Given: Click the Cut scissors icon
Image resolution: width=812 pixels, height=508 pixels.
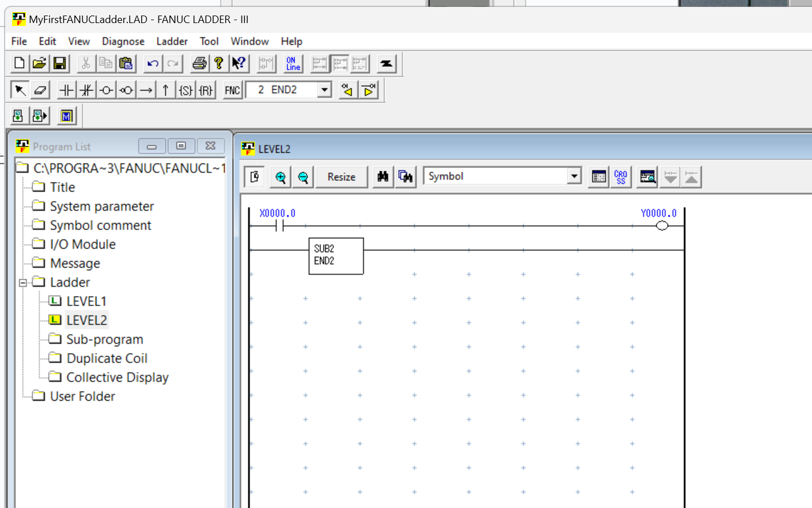Looking at the screenshot, I should tap(86, 63).
